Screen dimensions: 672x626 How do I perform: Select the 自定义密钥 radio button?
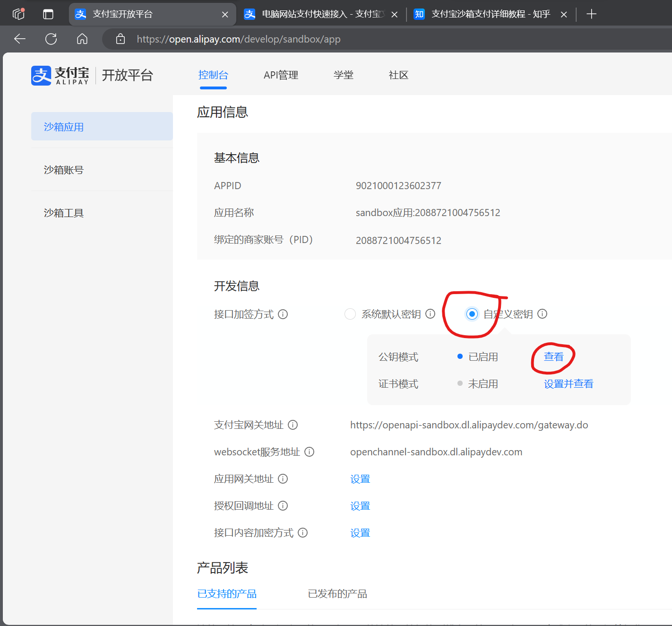point(472,314)
